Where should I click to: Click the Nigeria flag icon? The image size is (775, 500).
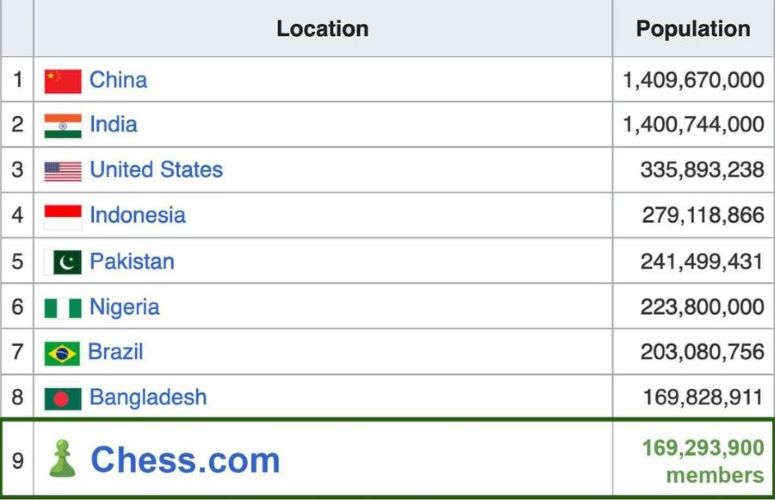(x=62, y=308)
